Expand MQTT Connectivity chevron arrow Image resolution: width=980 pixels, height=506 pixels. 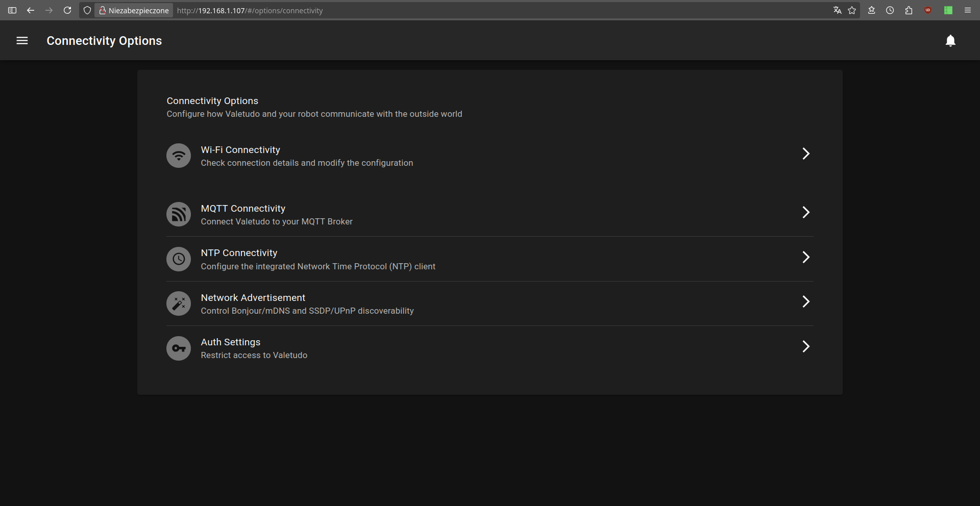coord(805,212)
